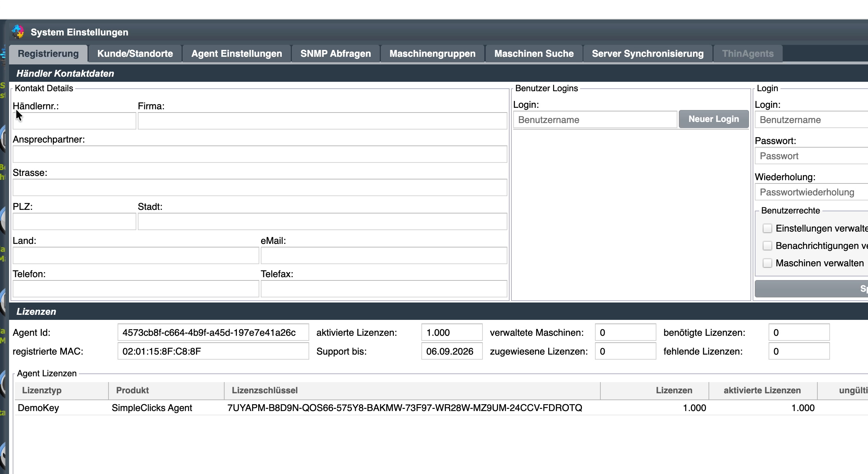Focus the Händlernr. input field
868x474 pixels.
[x=75, y=121]
